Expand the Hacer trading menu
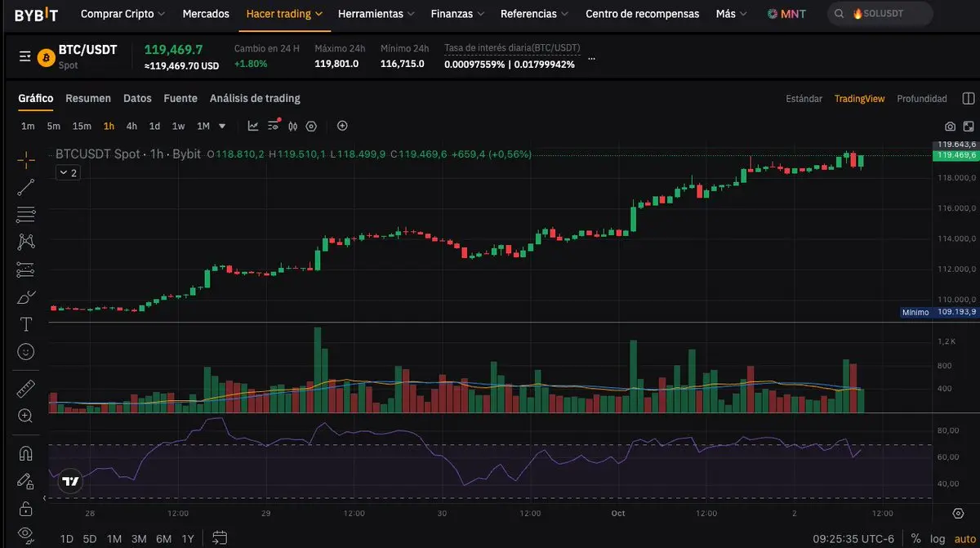Image resolution: width=980 pixels, height=548 pixels. (x=284, y=14)
